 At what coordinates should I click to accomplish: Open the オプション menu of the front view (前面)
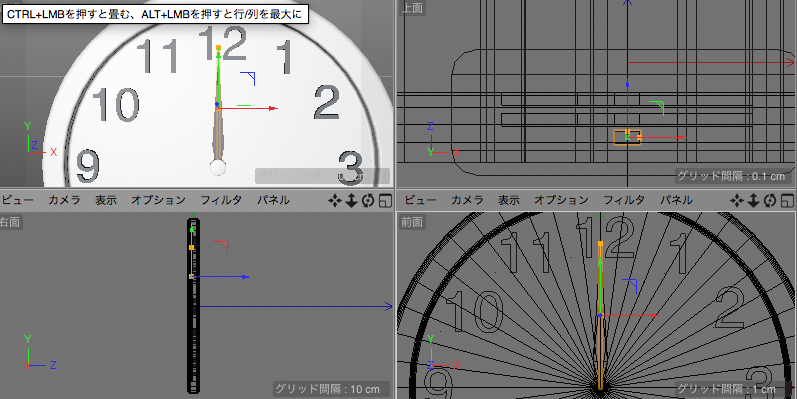tap(562, 200)
